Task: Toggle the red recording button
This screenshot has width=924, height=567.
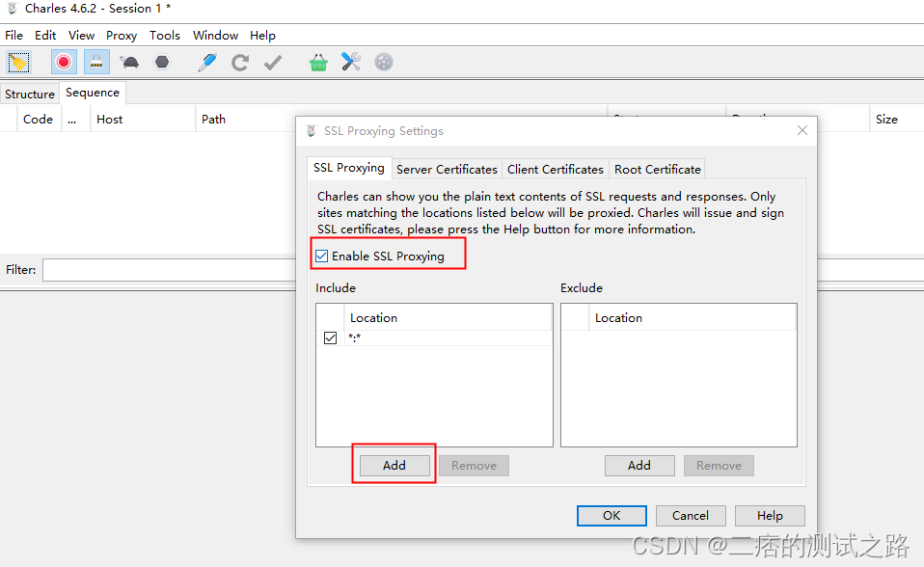Action: click(64, 62)
